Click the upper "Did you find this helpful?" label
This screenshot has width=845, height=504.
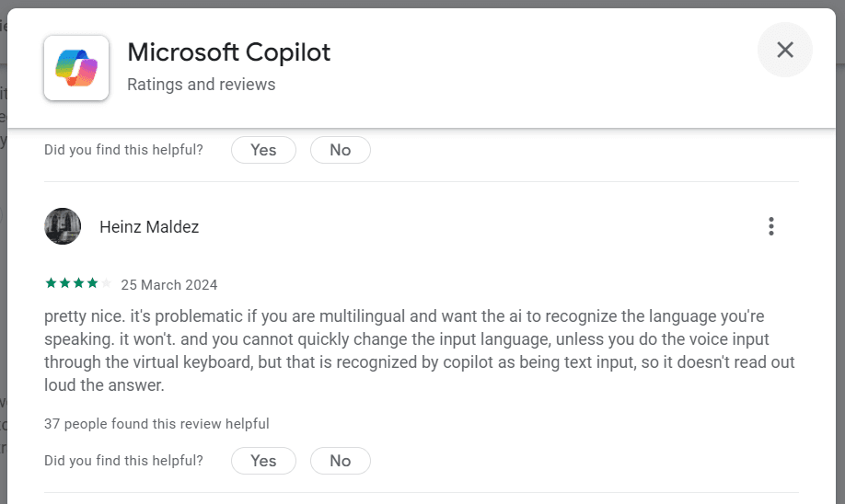(123, 150)
